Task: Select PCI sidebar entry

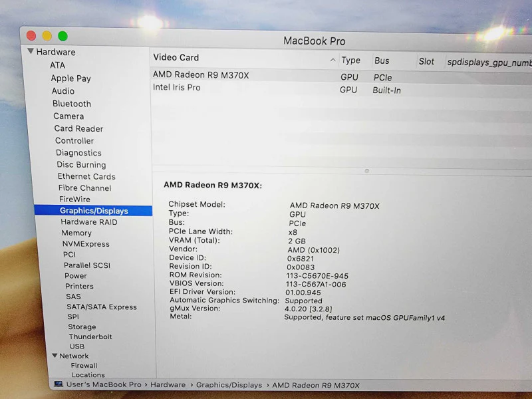Action: coord(69,255)
